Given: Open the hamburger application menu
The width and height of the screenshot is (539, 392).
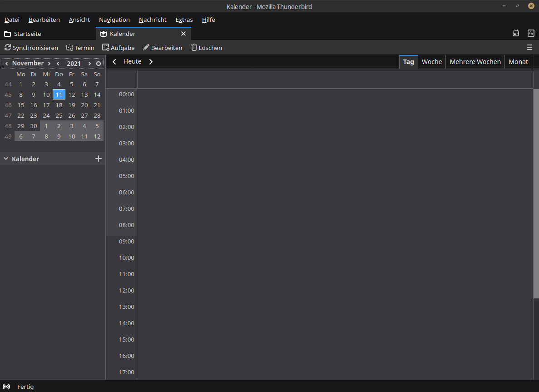Looking at the screenshot, I should [x=529, y=48].
